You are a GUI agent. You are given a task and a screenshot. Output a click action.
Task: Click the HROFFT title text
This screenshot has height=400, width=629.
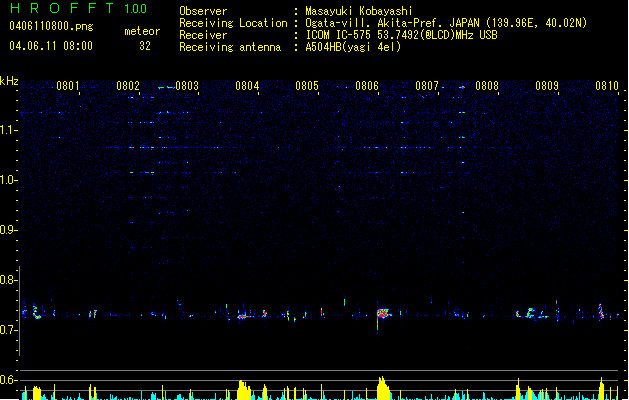click(62, 8)
